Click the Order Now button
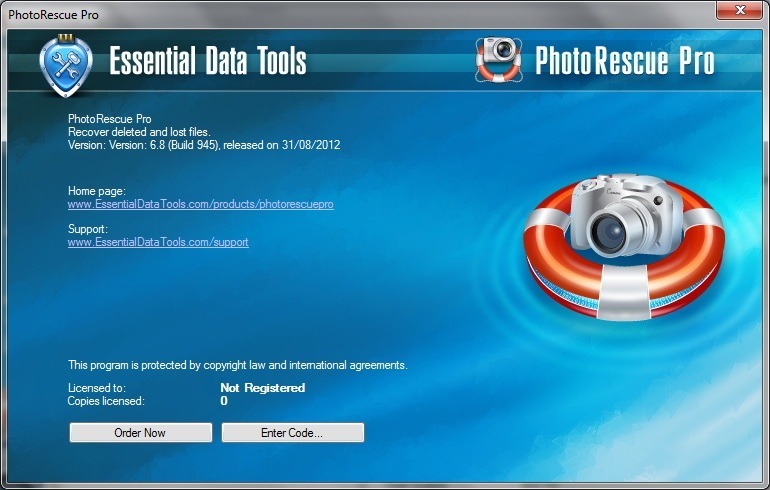 [140, 433]
